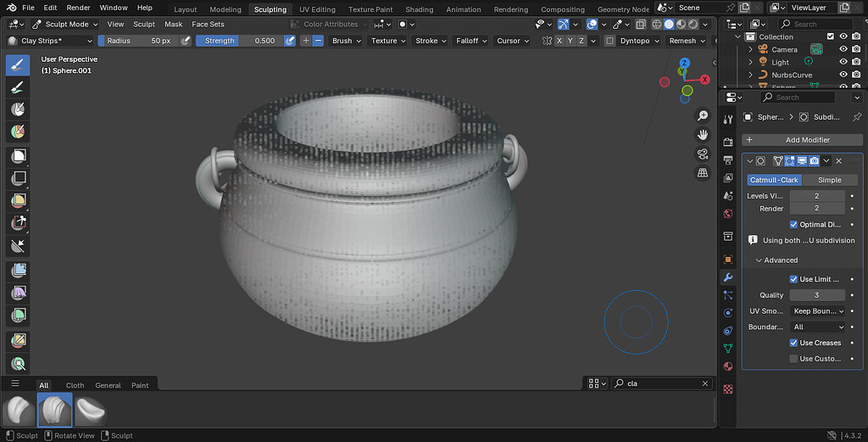Viewport: 868px width, 442px height.
Task: Select the Line Project tool
Action: (18, 245)
